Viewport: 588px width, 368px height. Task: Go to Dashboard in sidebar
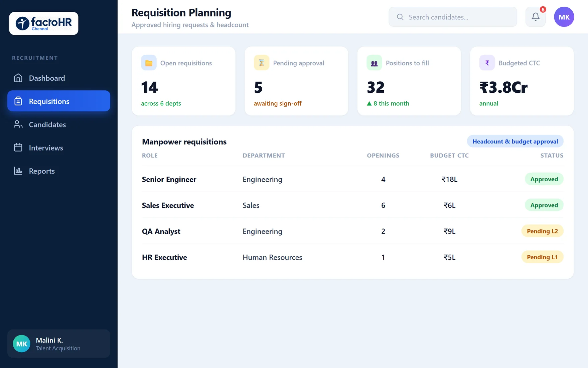[x=59, y=78]
